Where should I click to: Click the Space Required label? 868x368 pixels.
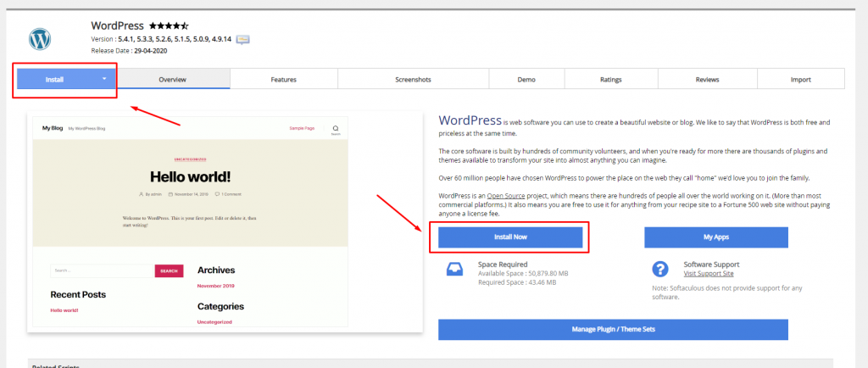coord(503,265)
